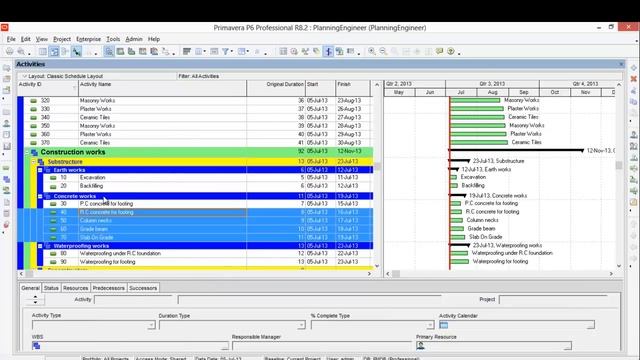Open the Layout: Classic Schedule Layout dropdown
Screen dimensions: 640x360
tap(24, 76)
